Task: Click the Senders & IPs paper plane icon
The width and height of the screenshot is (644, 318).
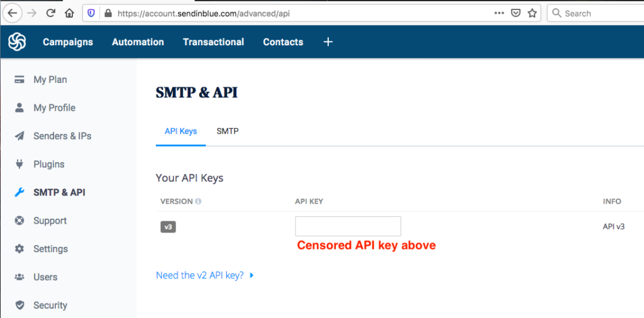Action: click(19, 136)
